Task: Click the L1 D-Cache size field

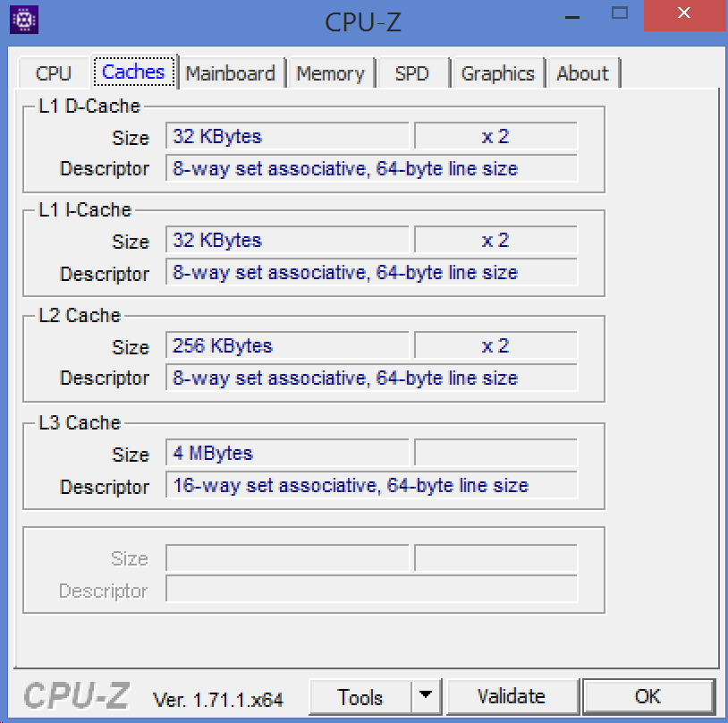Action: click(287, 137)
